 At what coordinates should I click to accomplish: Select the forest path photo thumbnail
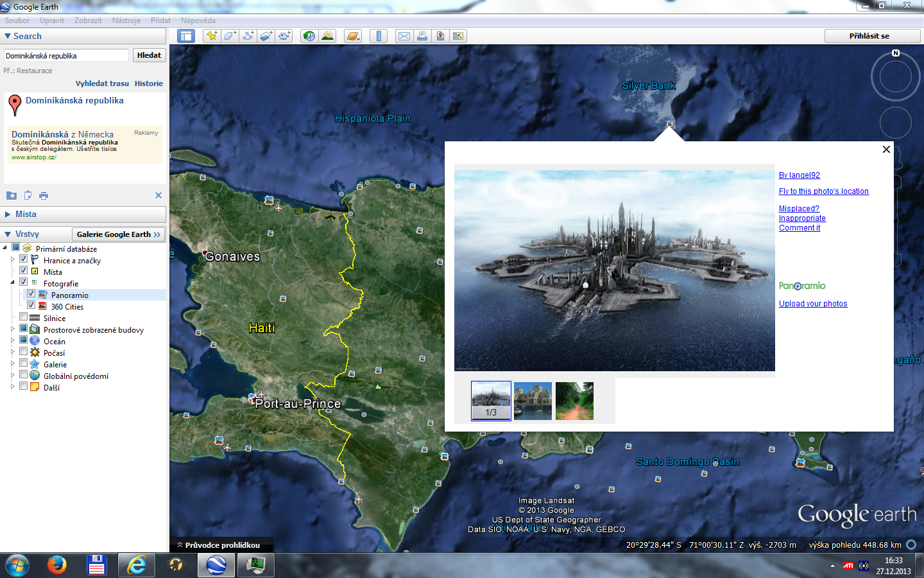[x=574, y=401]
